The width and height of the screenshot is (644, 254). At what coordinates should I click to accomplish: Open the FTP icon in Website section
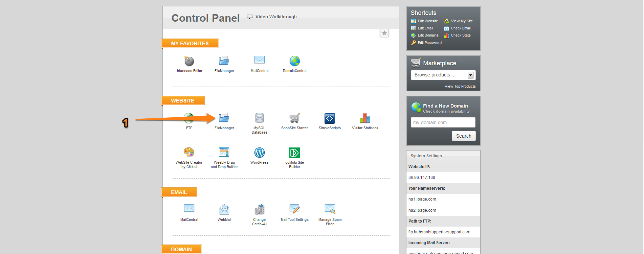pos(189,118)
